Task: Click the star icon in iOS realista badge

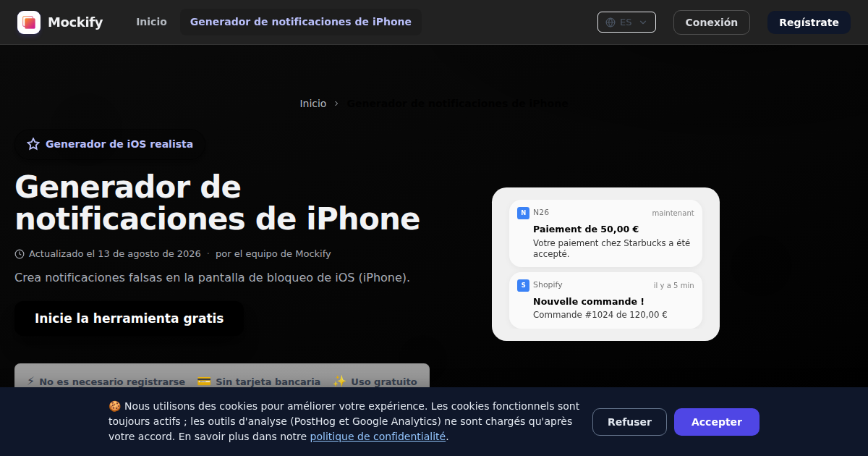Action: [33, 144]
